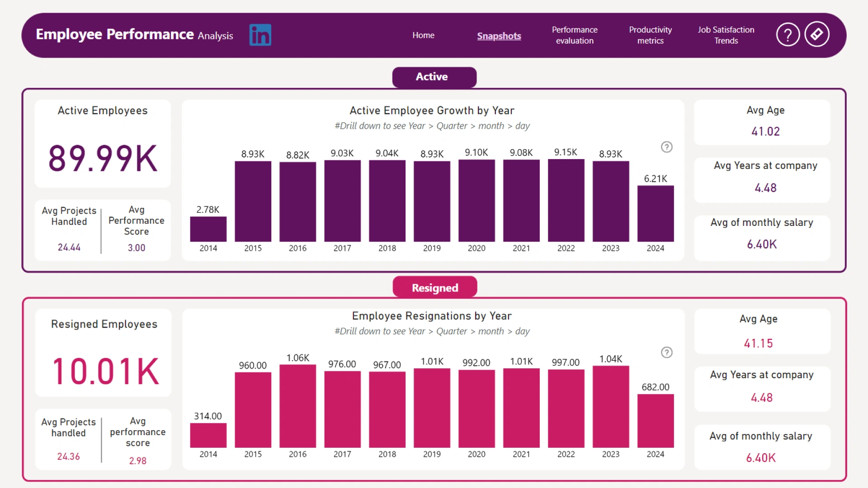Image resolution: width=868 pixels, height=488 pixels.
Task: Click the Employee Performance Analysis title
Action: [134, 35]
